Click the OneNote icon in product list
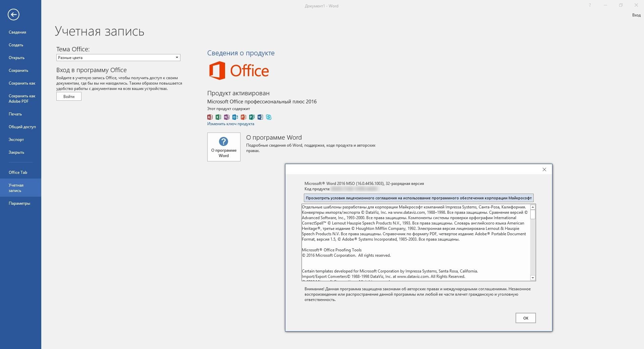Screen dimensions: 644x349 [x=227, y=117]
